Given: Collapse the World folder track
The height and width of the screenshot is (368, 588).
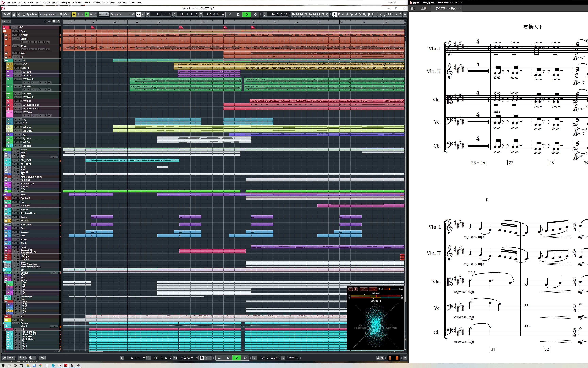Looking at the screenshot, I should pyautogui.click(x=4, y=149).
